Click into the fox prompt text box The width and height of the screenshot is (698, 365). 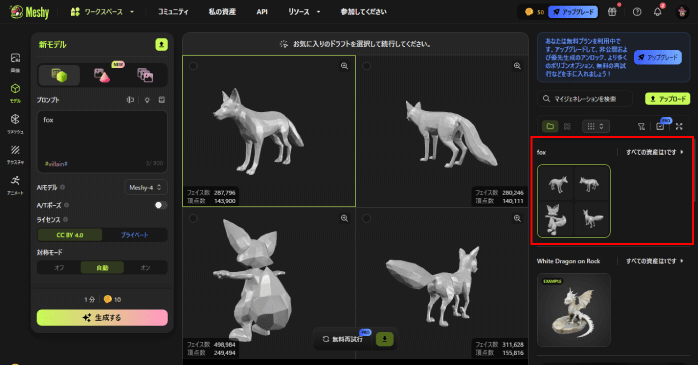[102, 142]
